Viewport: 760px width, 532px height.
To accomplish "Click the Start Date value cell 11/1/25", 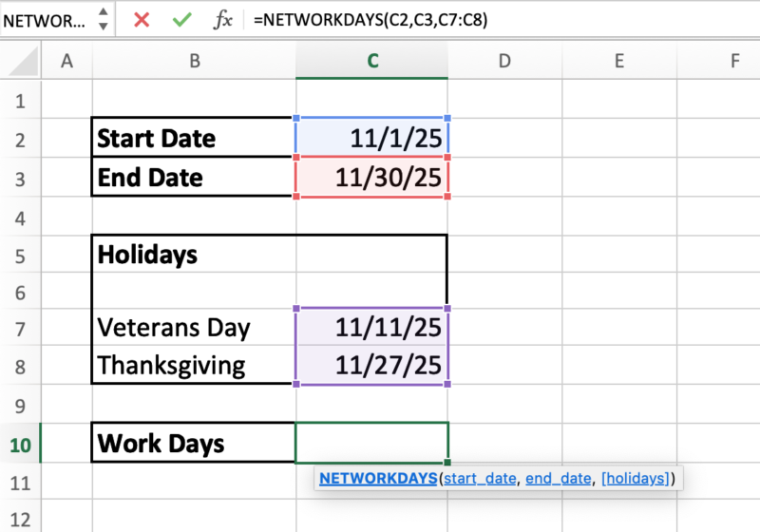I will coord(372,139).
